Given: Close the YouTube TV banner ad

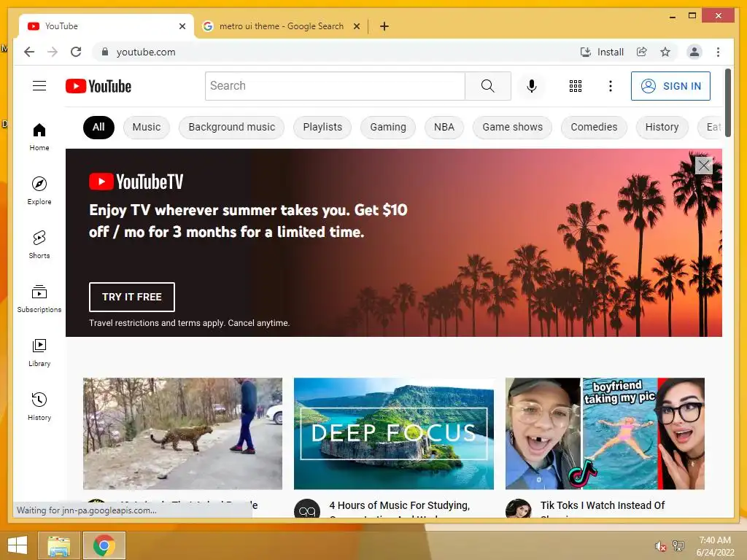Looking at the screenshot, I should click(704, 166).
